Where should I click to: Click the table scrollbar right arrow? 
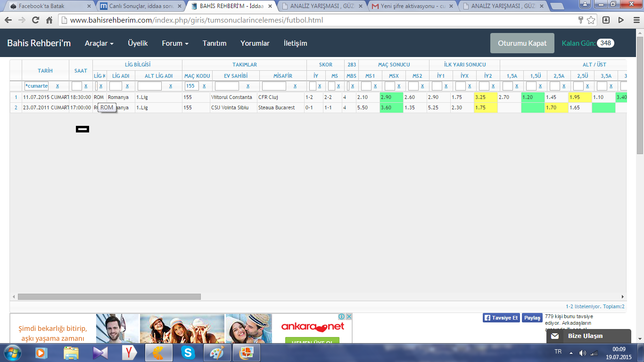point(622,297)
